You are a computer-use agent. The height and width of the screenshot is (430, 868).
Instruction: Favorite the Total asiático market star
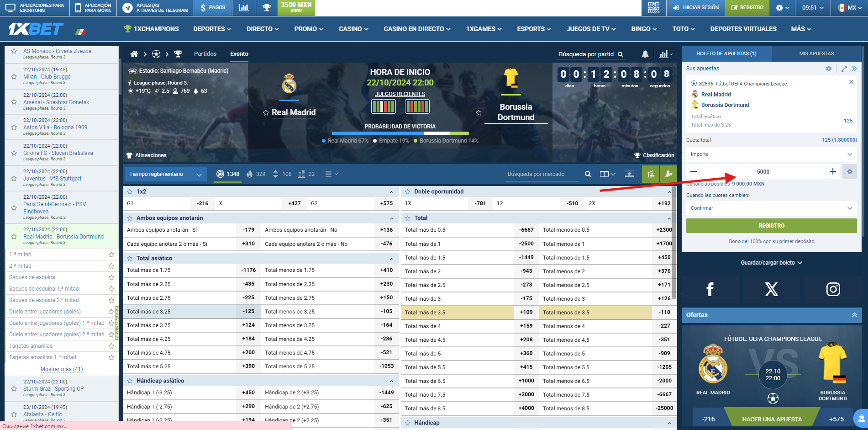[x=130, y=259]
